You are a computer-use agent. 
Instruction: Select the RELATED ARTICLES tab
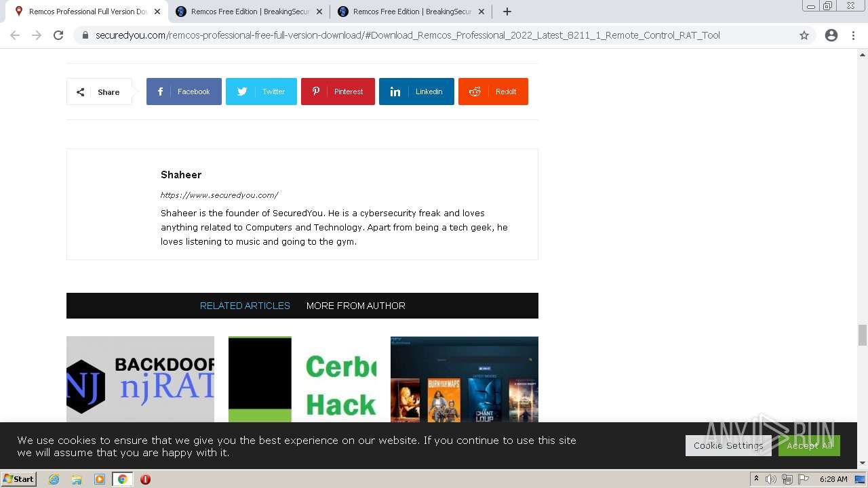point(245,306)
